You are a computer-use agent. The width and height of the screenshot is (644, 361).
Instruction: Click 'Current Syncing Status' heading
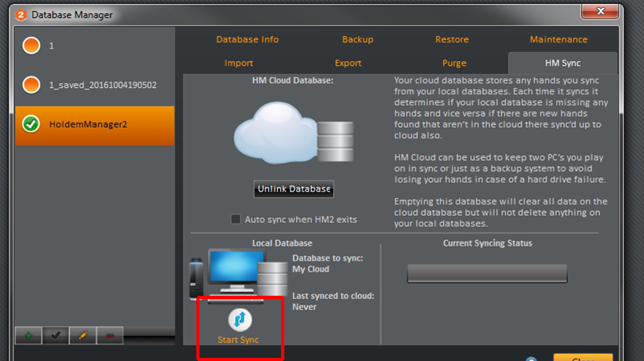click(488, 243)
